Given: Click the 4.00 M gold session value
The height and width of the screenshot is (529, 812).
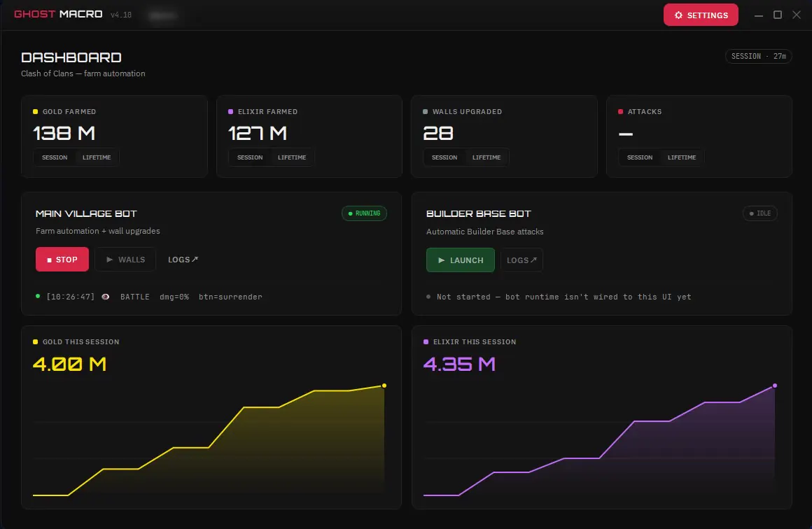Looking at the screenshot, I should [x=69, y=364].
